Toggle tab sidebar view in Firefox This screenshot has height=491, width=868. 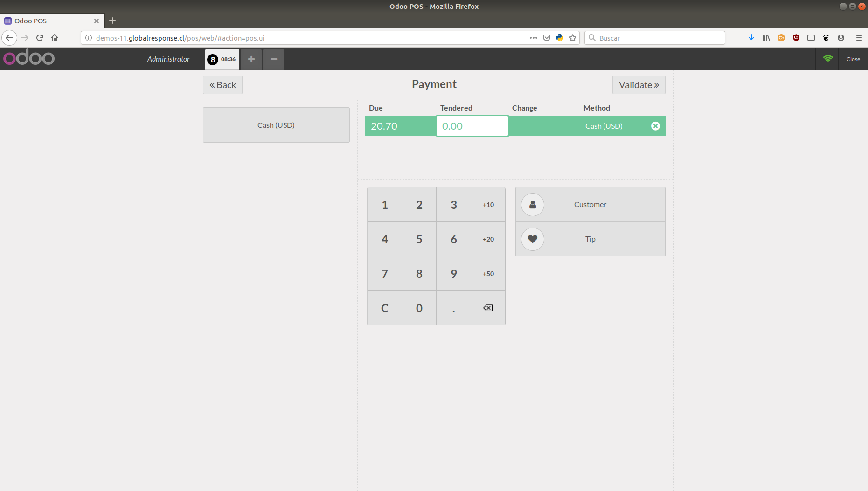(x=811, y=38)
